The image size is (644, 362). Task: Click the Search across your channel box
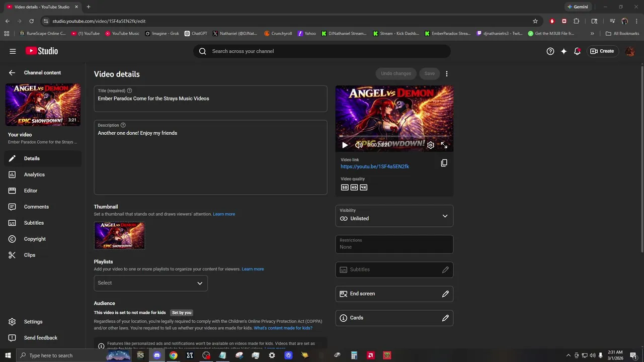pos(322,51)
